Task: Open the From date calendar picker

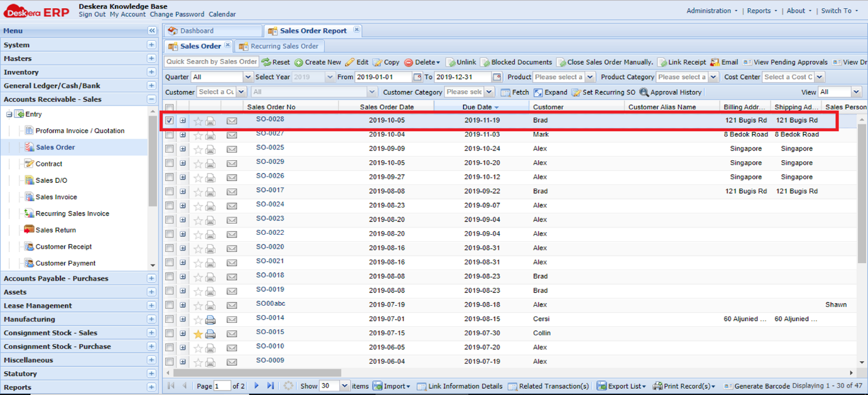Action: pos(417,77)
